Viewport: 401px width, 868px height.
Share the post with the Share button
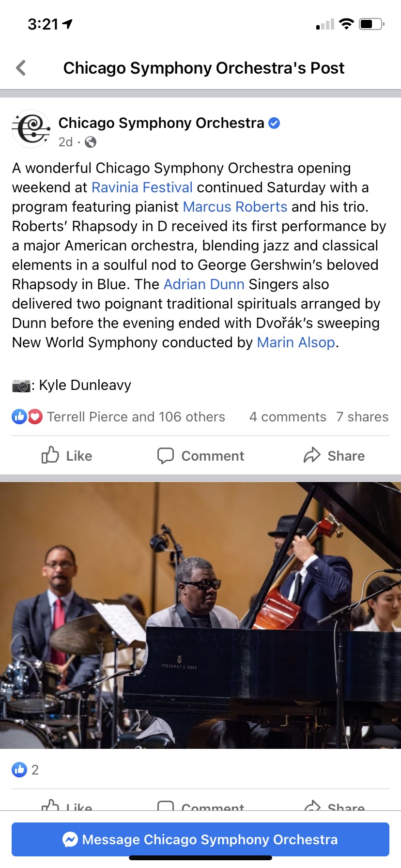point(334,456)
